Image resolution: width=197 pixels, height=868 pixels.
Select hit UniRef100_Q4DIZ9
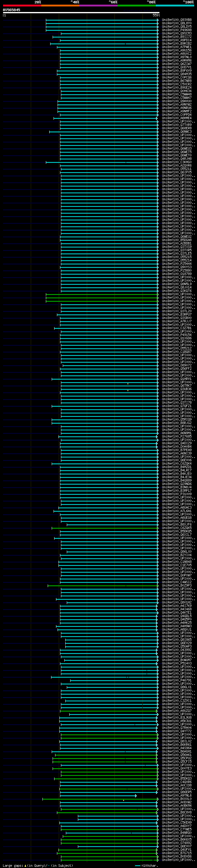(176, 443)
